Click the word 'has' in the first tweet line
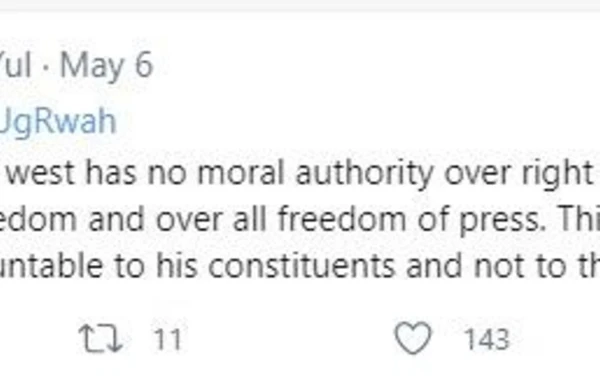The height and width of the screenshot is (380, 600). coord(111,173)
